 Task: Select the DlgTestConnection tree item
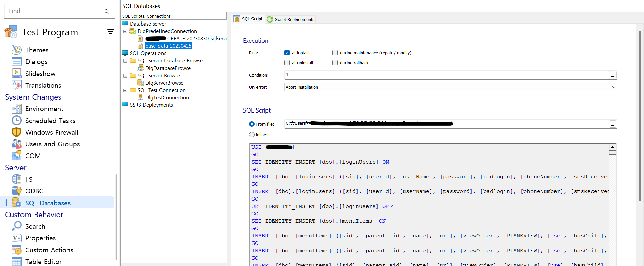pyautogui.click(x=167, y=98)
